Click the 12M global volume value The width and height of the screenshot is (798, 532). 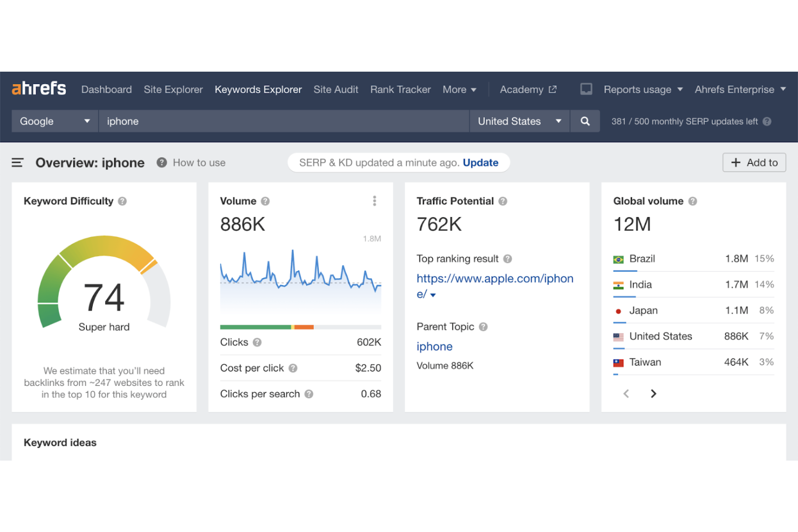632,224
